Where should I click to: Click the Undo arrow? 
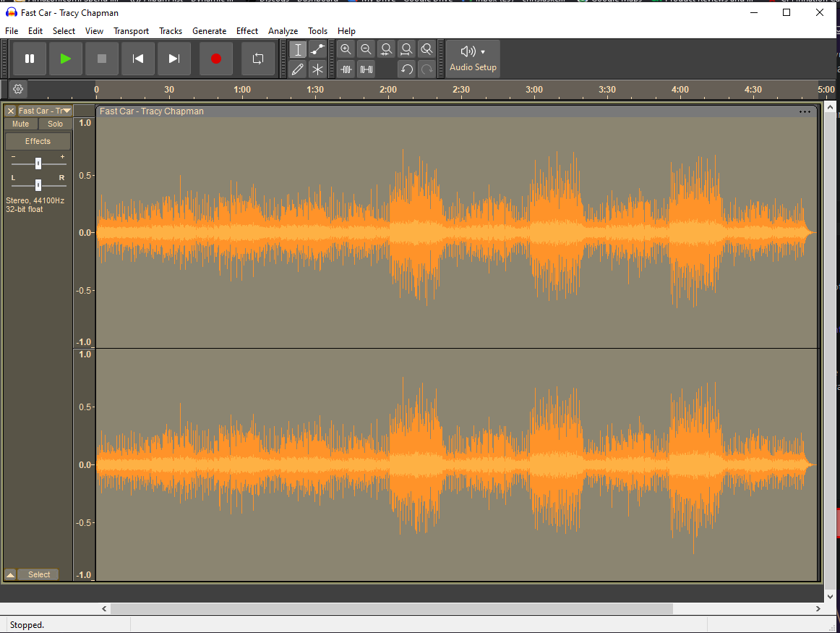pyautogui.click(x=406, y=69)
